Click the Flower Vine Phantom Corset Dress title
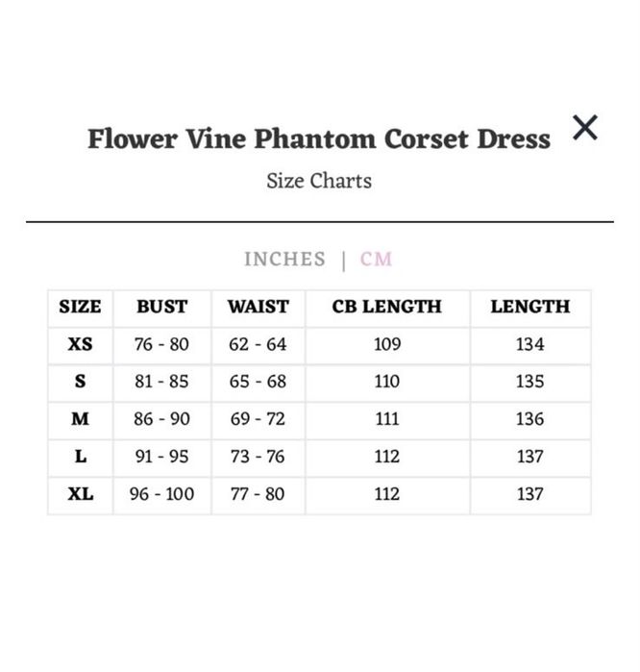The width and height of the screenshot is (640, 672). 319,138
